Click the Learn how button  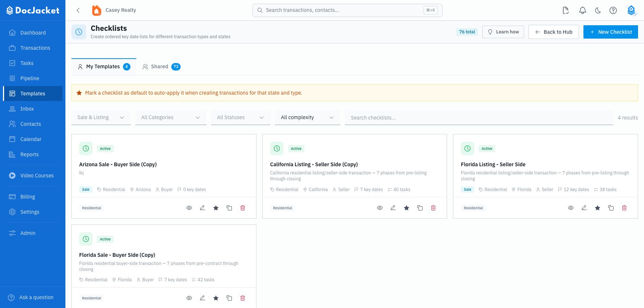[x=503, y=32]
